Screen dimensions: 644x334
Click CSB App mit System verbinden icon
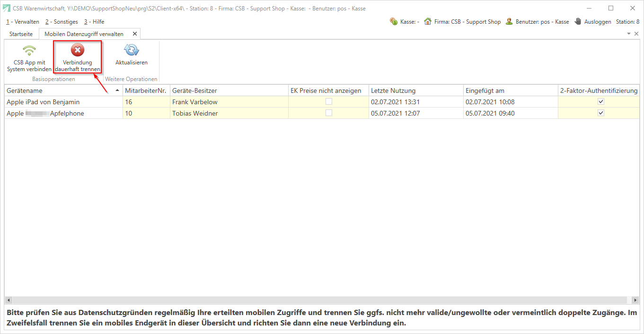click(x=29, y=51)
